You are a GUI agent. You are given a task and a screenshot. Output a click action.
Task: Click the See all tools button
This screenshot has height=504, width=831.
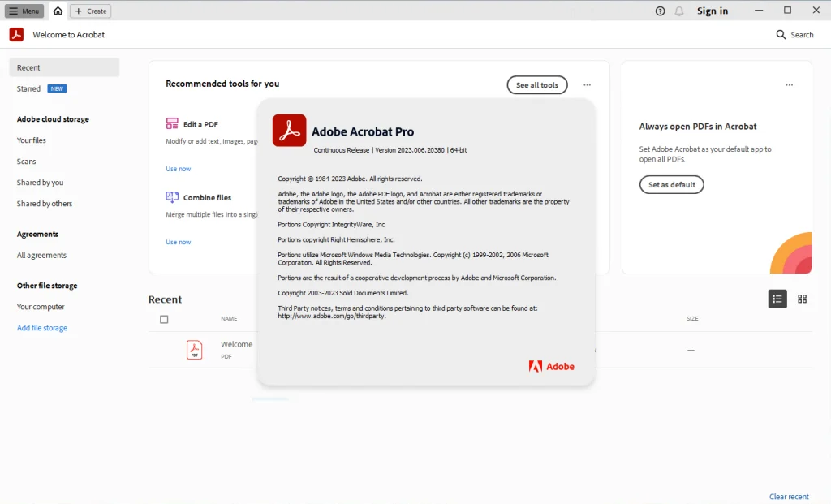pos(537,84)
